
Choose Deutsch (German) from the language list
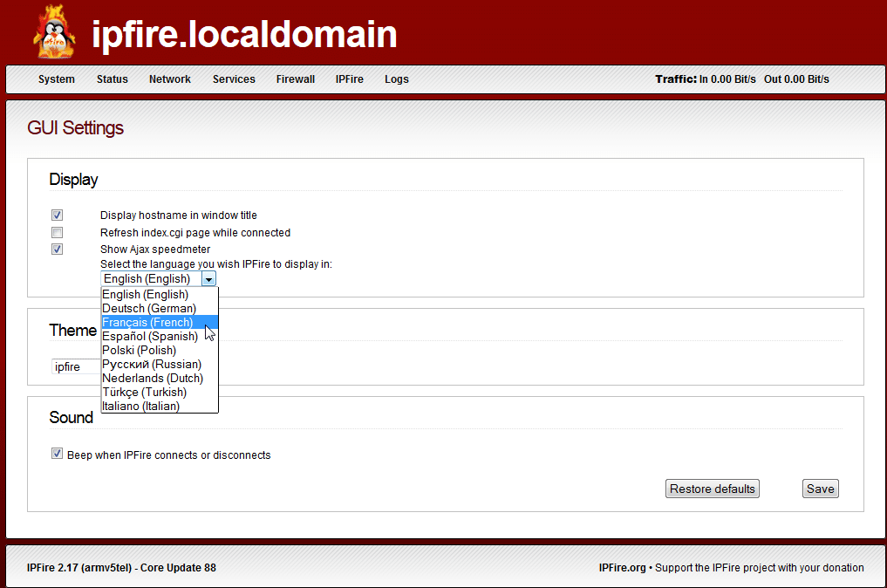point(160,309)
